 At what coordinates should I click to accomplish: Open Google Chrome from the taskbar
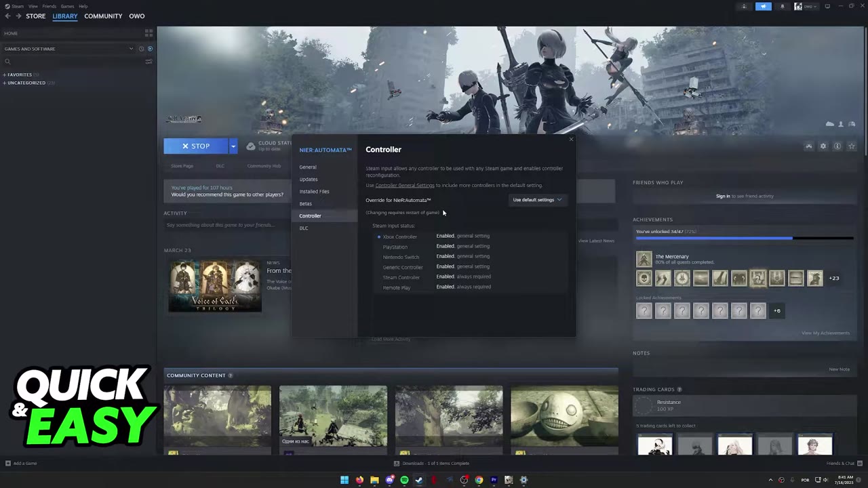coord(479,480)
